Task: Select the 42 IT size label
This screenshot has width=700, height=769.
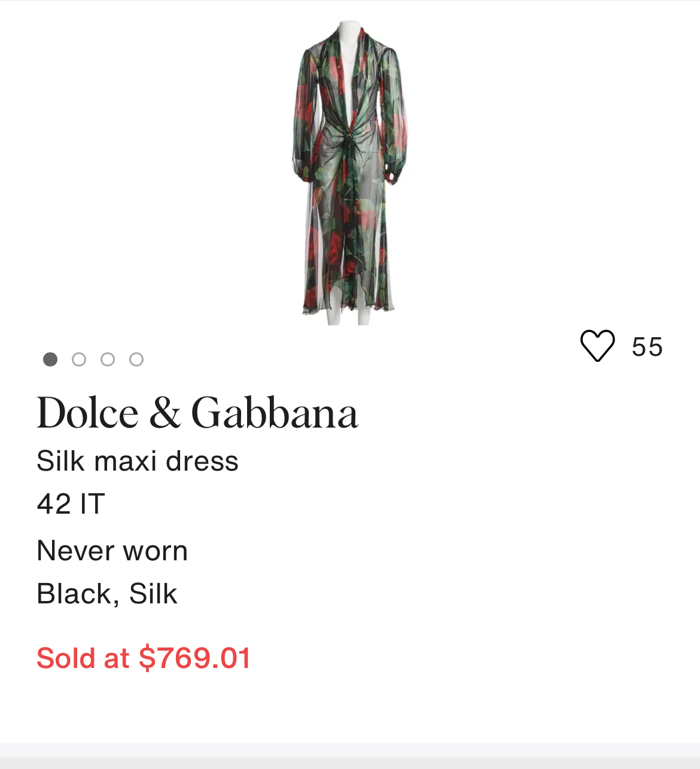Action: tap(71, 504)
